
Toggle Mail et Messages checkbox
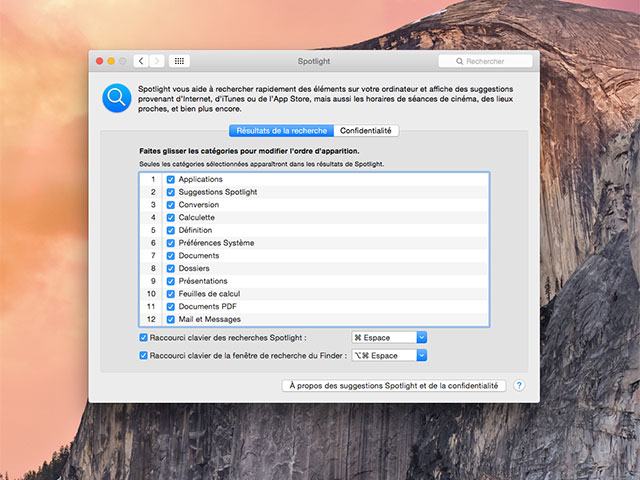(171, 319)
